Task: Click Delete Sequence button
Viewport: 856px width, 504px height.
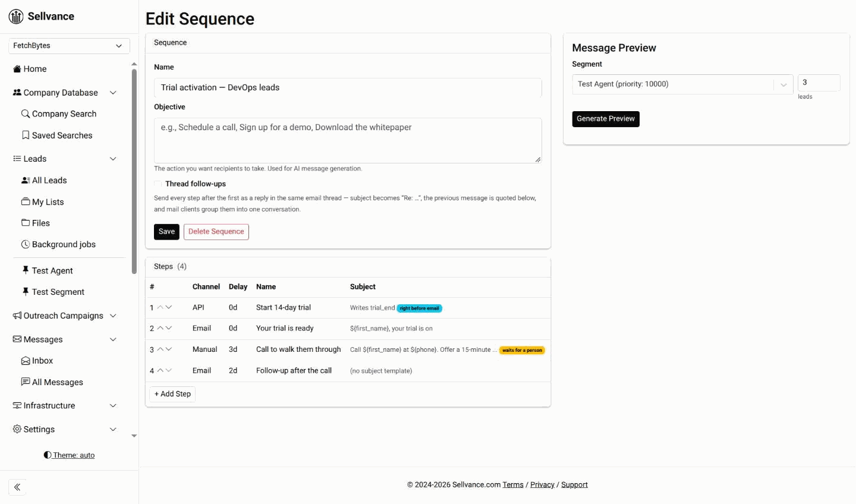Action: (216, 232)
